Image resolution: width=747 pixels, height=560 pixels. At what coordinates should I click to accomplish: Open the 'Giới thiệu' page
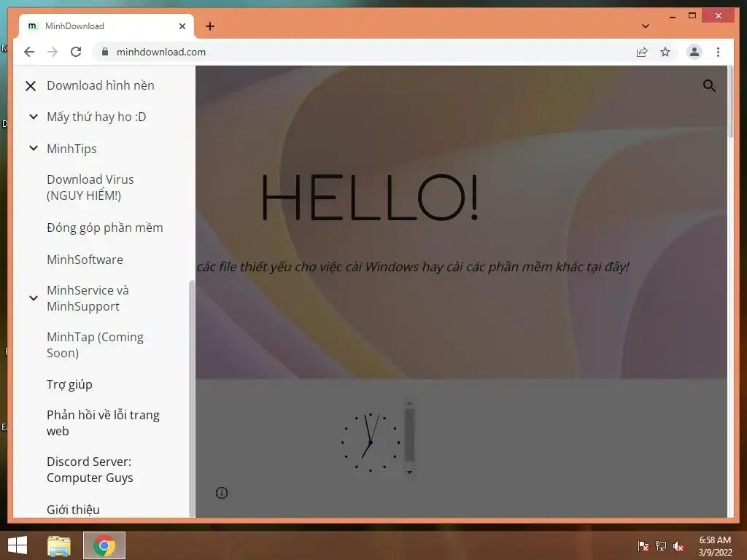tap(73, 510)
